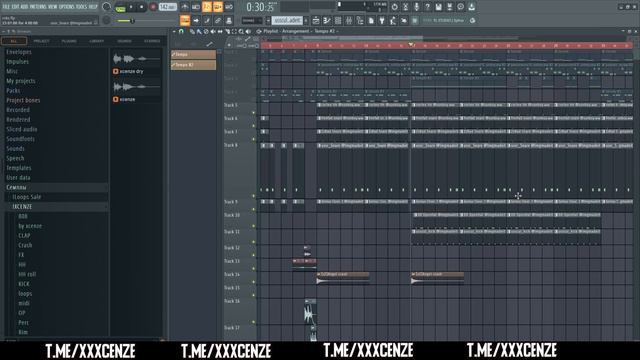Open the pattern selector field
The height and width of the screenshot is (360, 640).
[287, 20]
